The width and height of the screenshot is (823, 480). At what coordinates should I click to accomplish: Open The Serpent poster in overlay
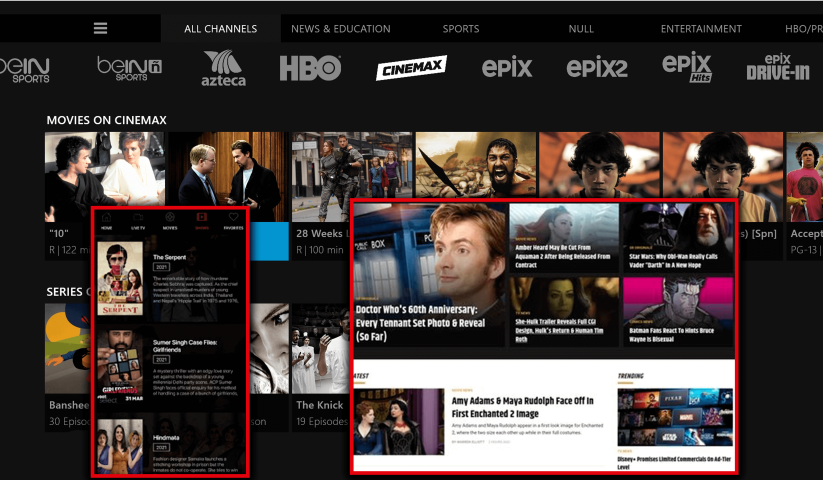click(x=120, y=278)
